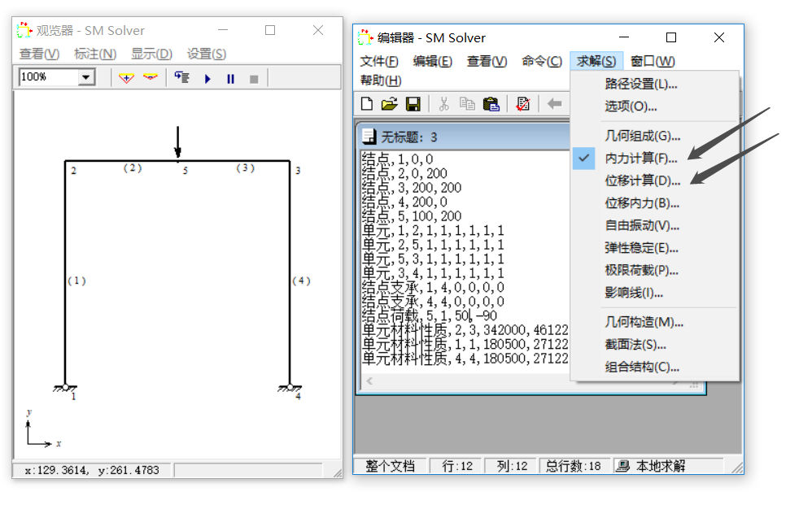Choose 位移内力(B)... in the solve menu
The width and height of the screenshot is (812, 509).
pyautogui.click(x=655, y=203)
